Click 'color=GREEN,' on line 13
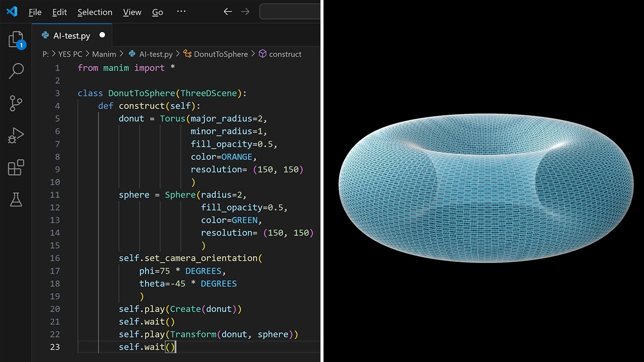The image size is (644, 362). coord(231,220)
